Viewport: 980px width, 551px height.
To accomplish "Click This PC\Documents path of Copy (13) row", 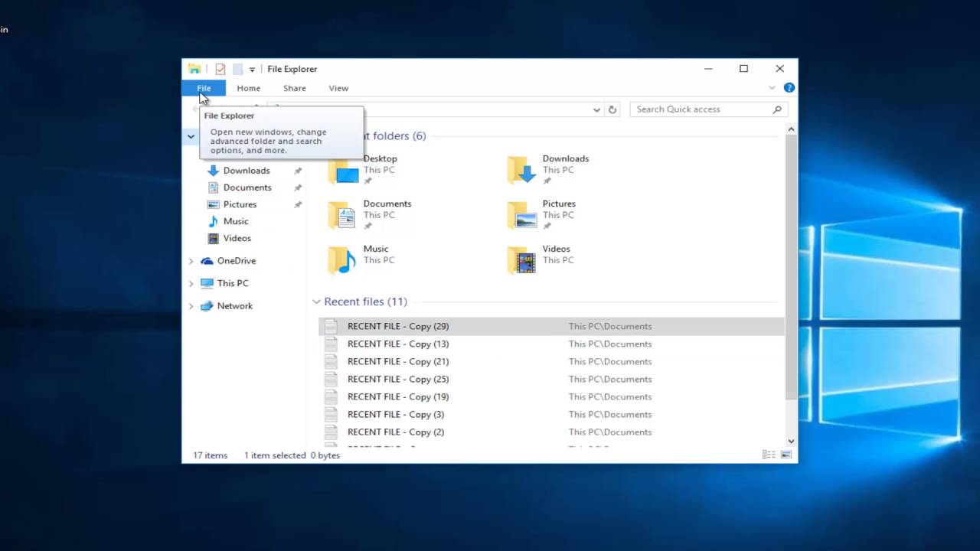I will tap(610, 344).
